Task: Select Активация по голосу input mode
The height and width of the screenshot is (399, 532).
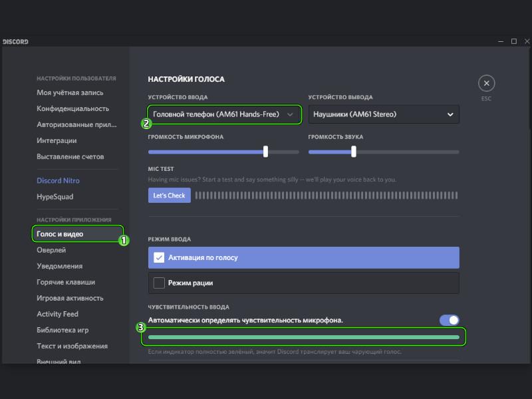Action: click(x=304, y=257)
